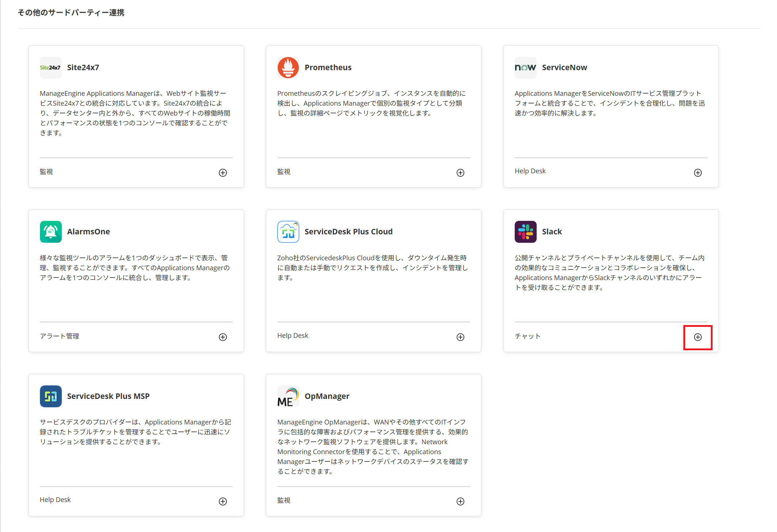Click the チャット category label on Slack
The height and width of the screenshot is (532, 777).
coord(527,336)
